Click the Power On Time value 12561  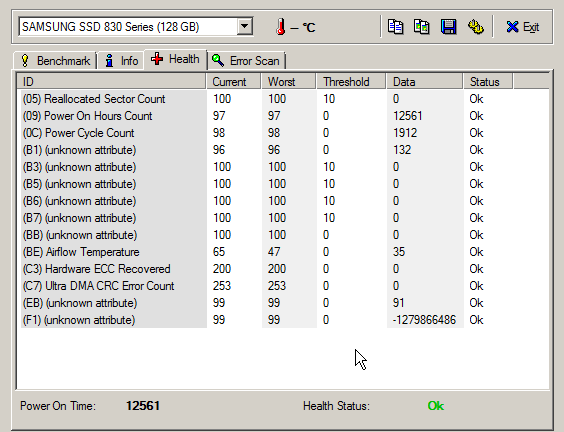[143, 406]
